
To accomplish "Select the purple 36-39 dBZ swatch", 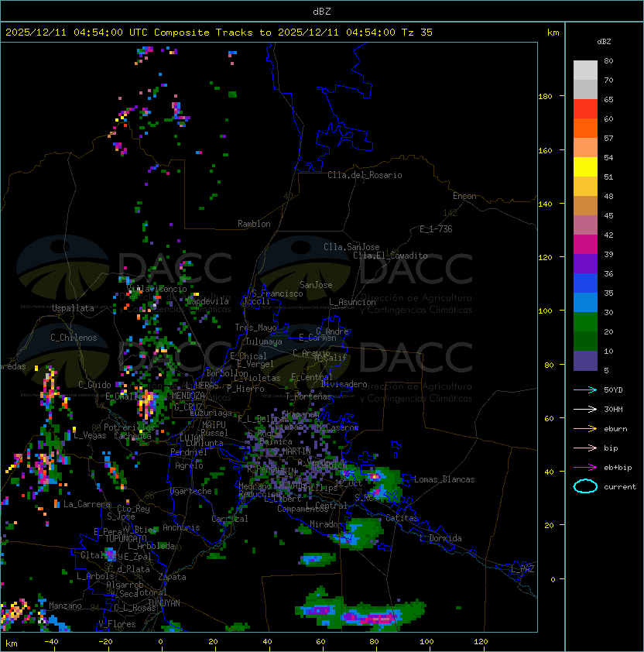I will pos(585,263).
